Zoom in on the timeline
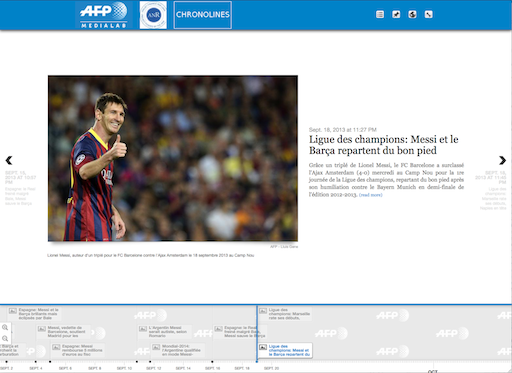The width and height of the screenshot is (512, 373). pos(5,328)
